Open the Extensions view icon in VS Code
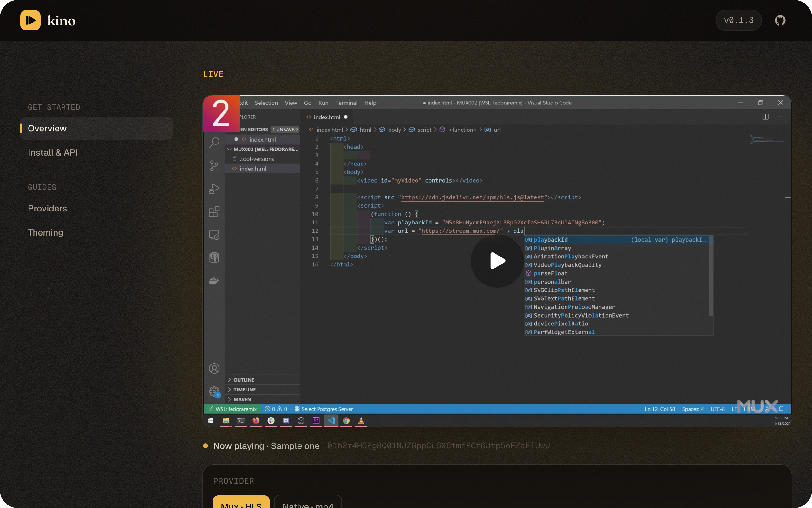 (x=214, y=212)
